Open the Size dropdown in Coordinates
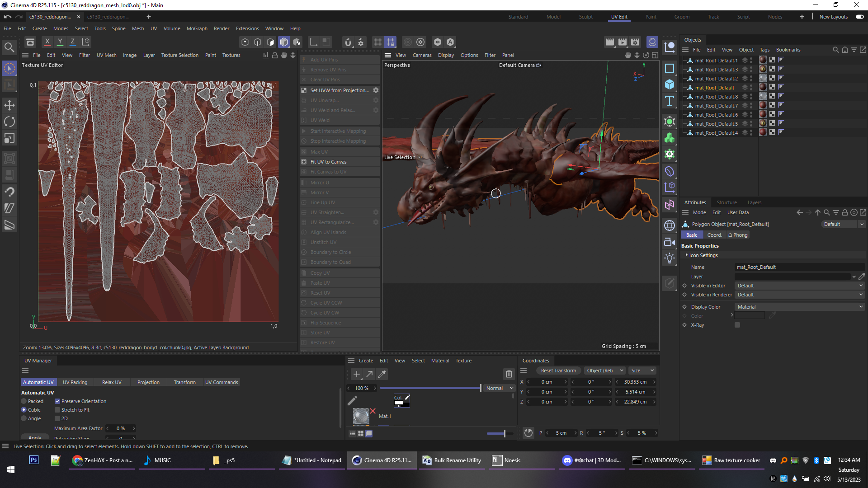This screenshot has width=868, height=488. pos(642,371)
